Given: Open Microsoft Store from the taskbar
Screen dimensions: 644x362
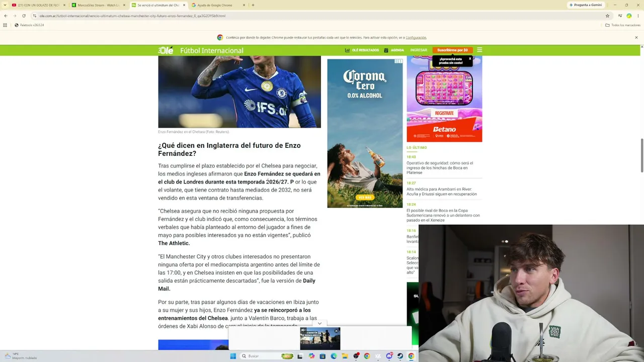Looking at the screenshot, I should [x=323, y=356].
